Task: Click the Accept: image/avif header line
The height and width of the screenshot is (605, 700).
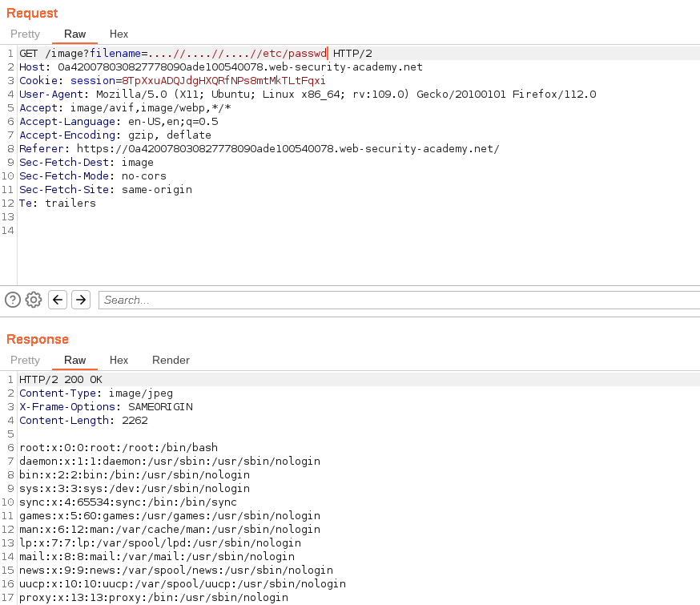Action: (125, 108)
